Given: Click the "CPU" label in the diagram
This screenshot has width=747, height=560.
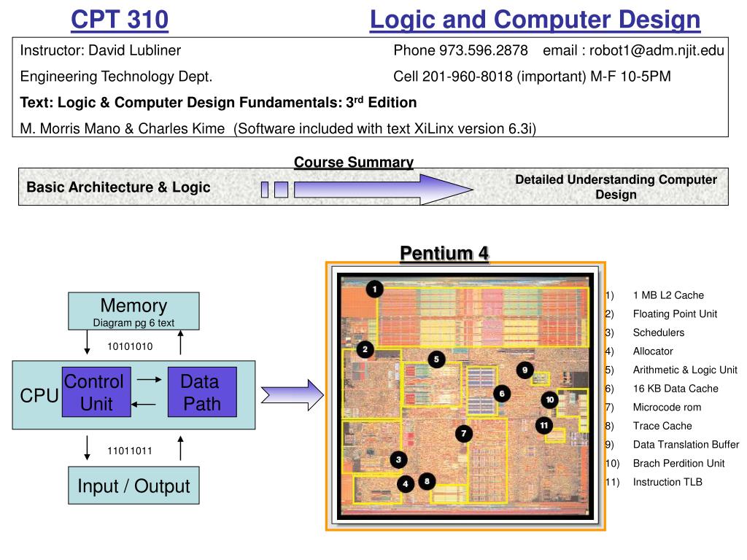Looking at the screenshot, I should coord(39,396).
